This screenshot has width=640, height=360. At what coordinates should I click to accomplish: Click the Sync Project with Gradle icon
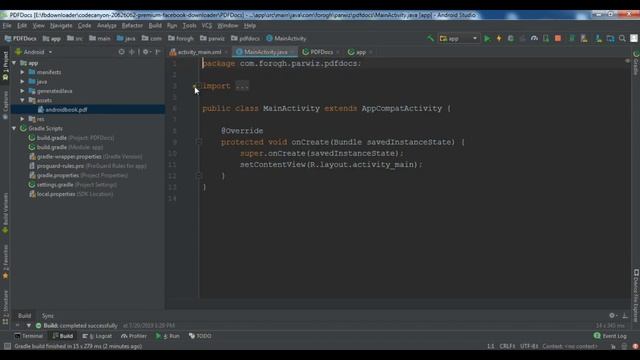572,38
